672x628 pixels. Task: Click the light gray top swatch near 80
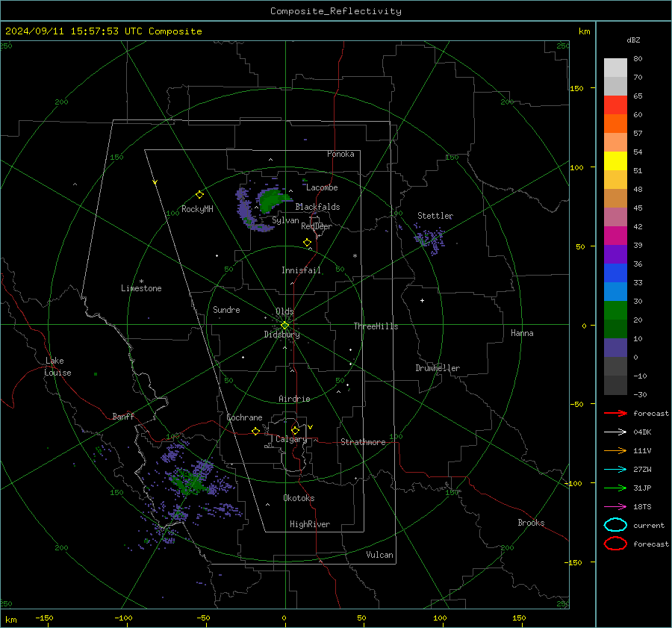click(x=615, y=67)
